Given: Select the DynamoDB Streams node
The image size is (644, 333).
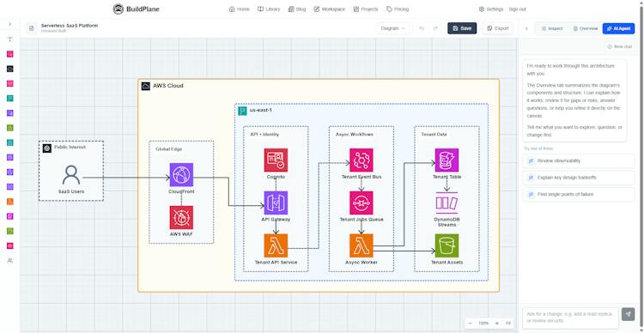Looking at the screenshot, I should (x=447, y=203).
